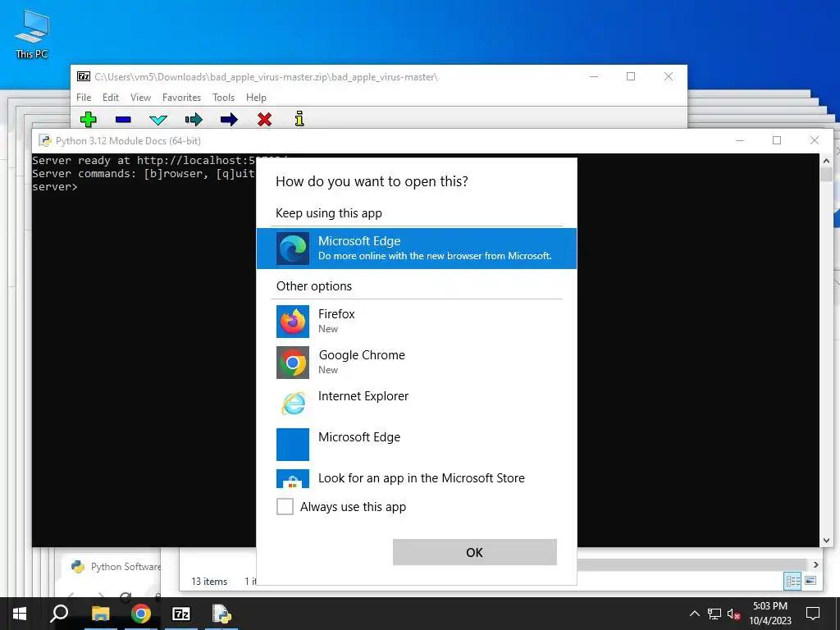Switch to Python Module Docs on the taskbar
This screenshot has width=840, height=630.
click(x=221, y=614)
